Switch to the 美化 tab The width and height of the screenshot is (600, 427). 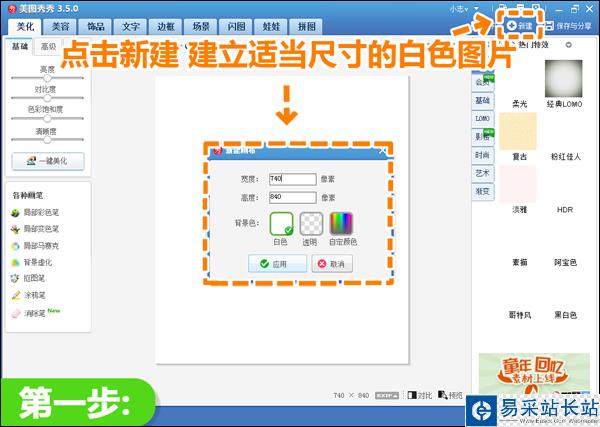point(25,26)
